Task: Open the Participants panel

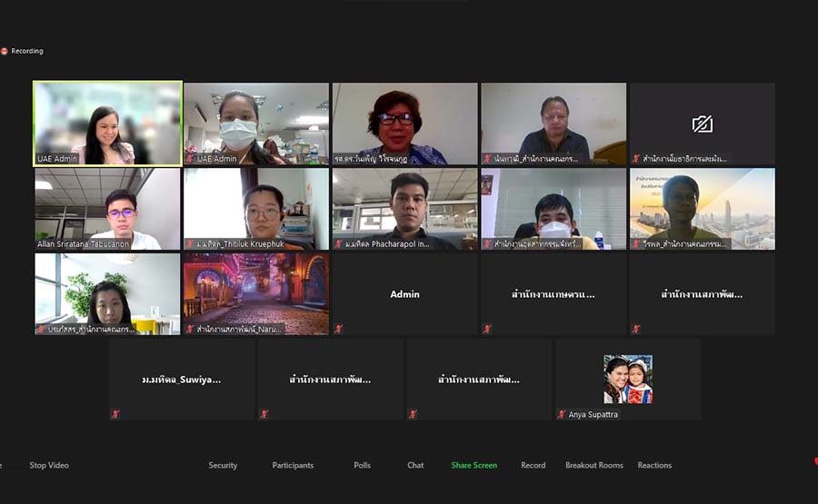Action: pyautogui.click(x=293, y=465)
